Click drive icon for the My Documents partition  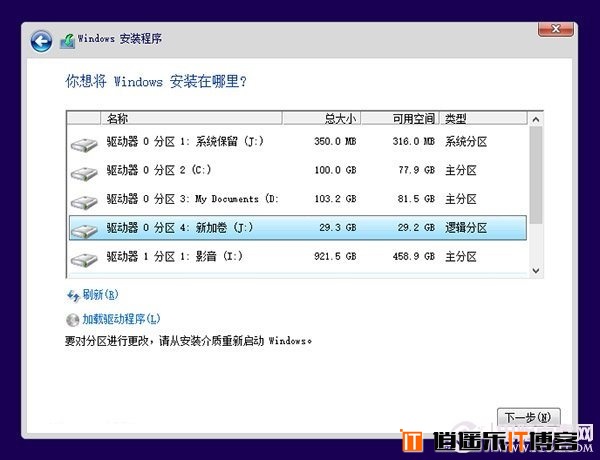pyautogui.click(x=84, y=202)
